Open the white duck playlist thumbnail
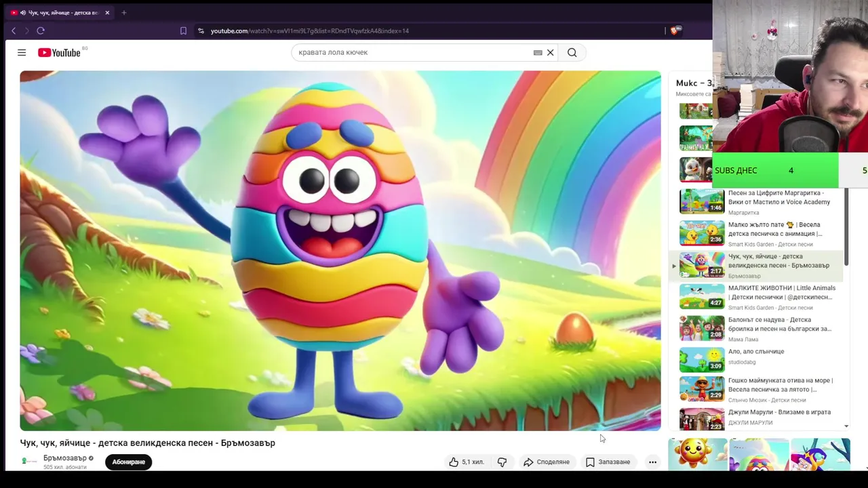Screen dimensions: 868x488 pyautogui.click(x=696, y=170)
